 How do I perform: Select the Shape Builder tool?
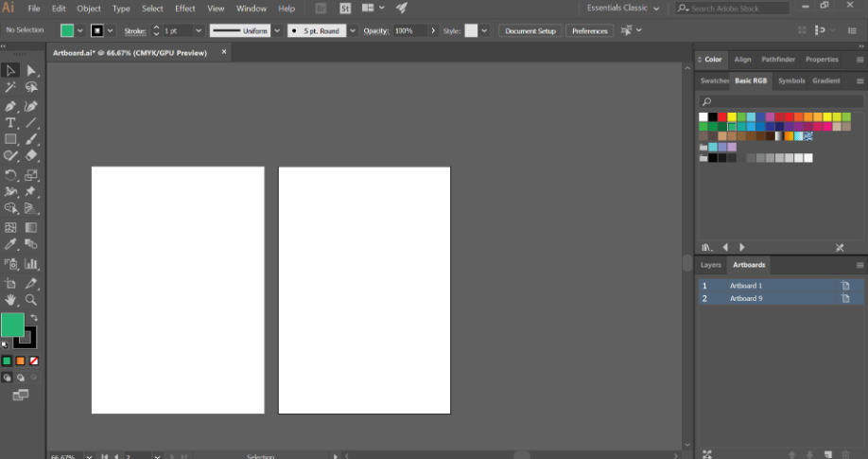point(10,208)
